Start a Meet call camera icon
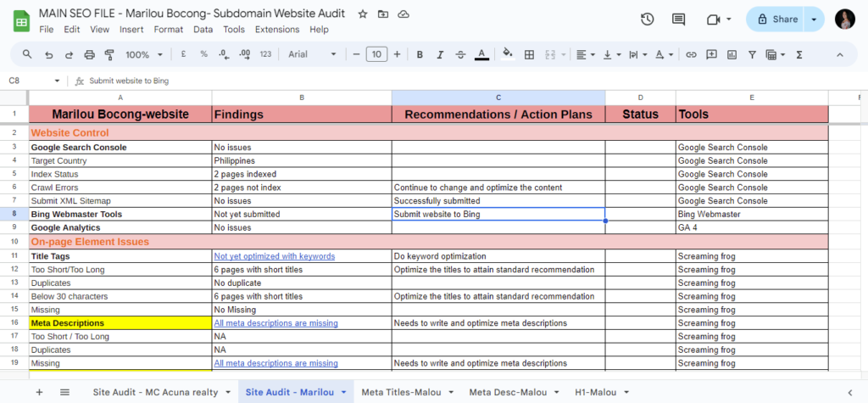Image resolution: width=868 pixels, height=403 pixels. point(713,20)
